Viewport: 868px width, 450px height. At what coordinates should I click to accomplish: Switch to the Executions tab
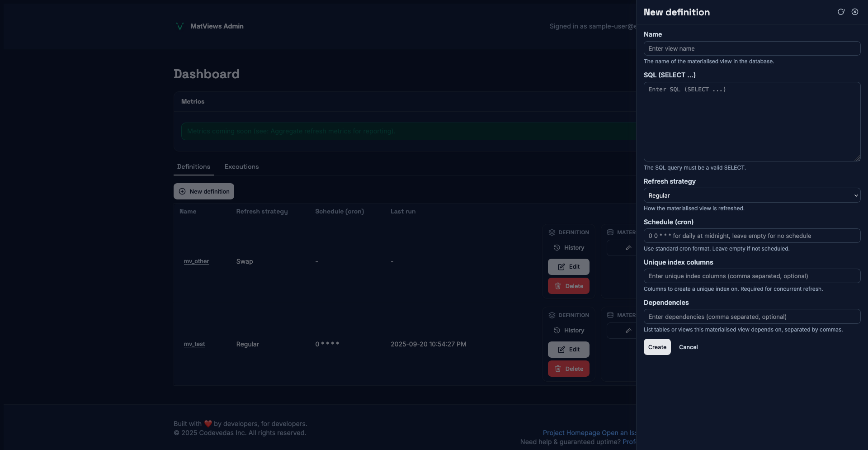[241, 167]
